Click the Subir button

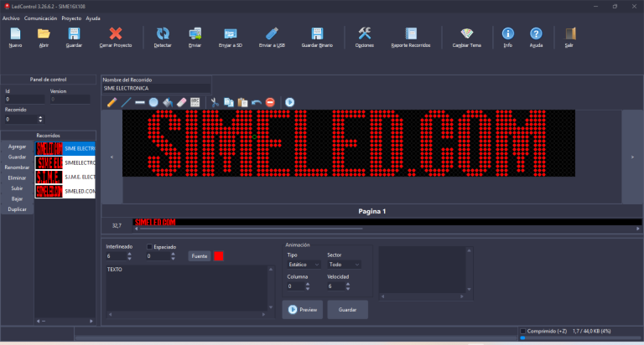17,188
